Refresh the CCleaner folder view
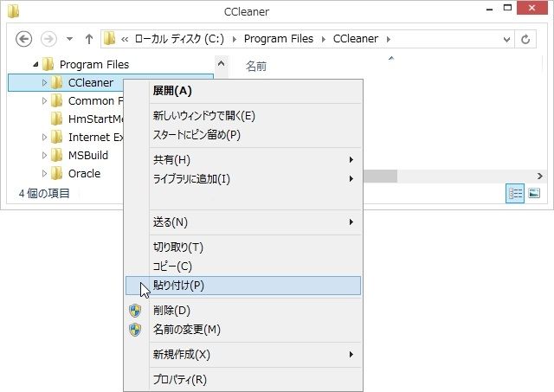 coord(525,39)
